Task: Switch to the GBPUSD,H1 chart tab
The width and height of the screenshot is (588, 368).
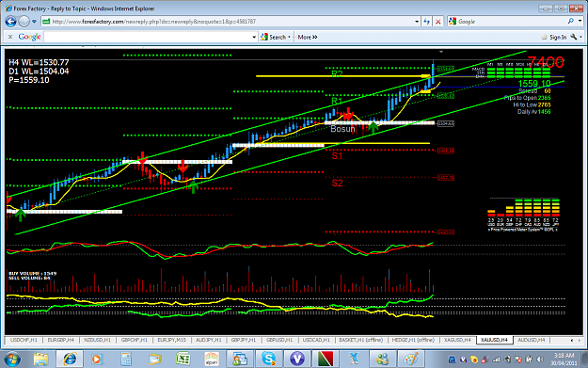Action: (279, 340)
